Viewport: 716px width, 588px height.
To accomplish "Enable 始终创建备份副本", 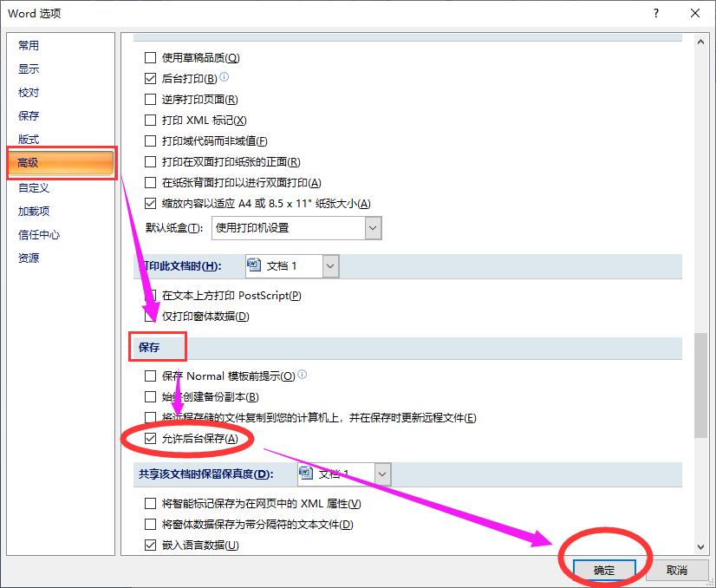I will pyautogui.click(x=152, y=396).
